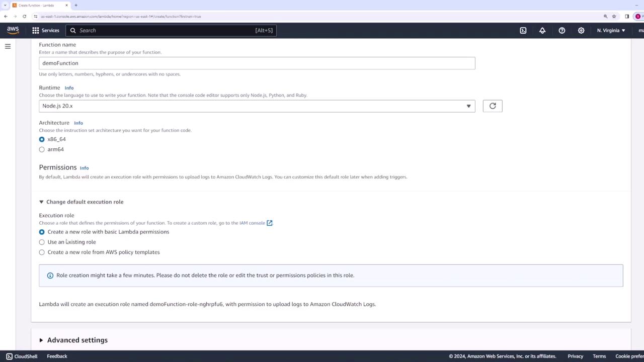The width and height of the screenshot is (644, 362).
Task: Open the Privacy link
Action: tap(576, 356)
